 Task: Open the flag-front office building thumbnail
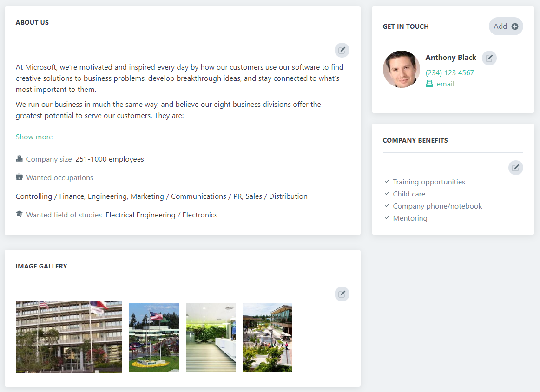tap(68, 337)
